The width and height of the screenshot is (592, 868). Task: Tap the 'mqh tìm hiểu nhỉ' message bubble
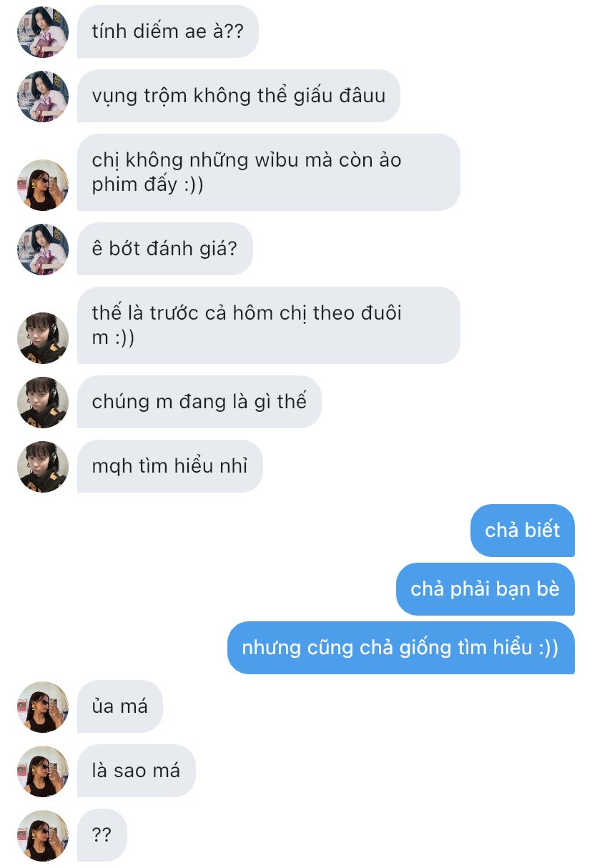[170, 466]
